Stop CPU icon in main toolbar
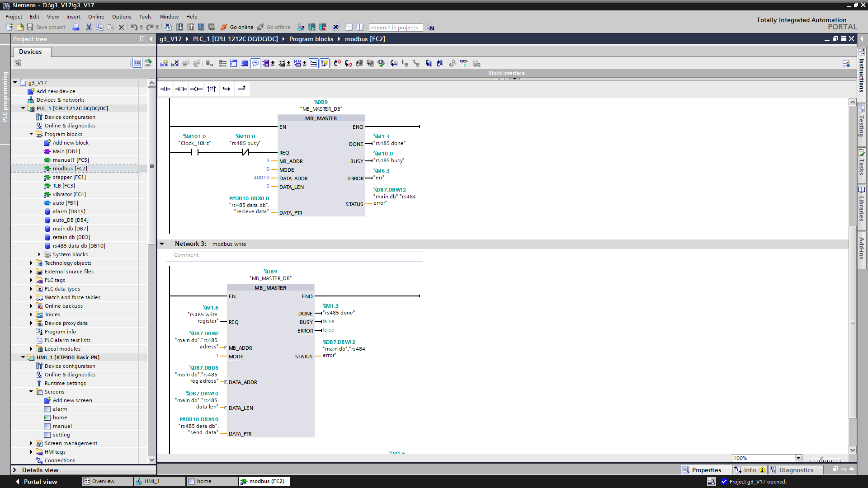This screenshot has height=488, width=868. [323, 27]
